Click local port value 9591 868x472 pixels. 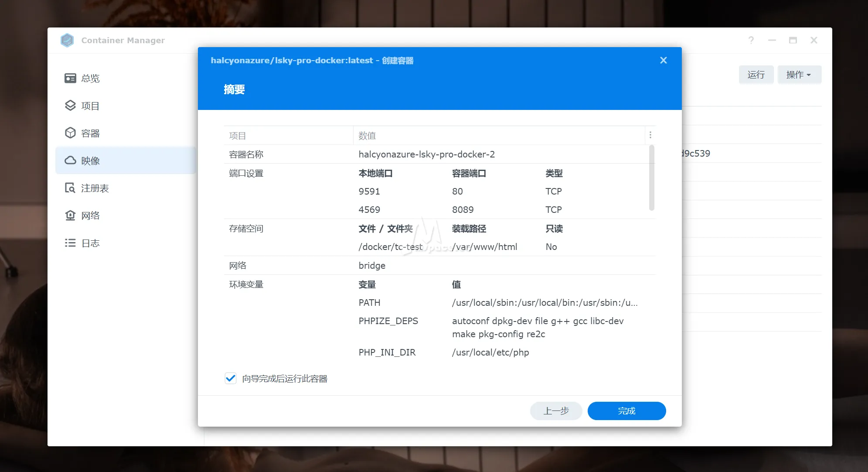click(x=369, y=191)
